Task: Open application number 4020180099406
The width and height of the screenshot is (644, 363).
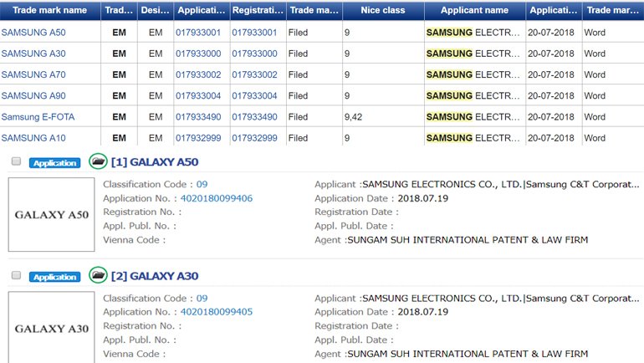Action: 217,198
